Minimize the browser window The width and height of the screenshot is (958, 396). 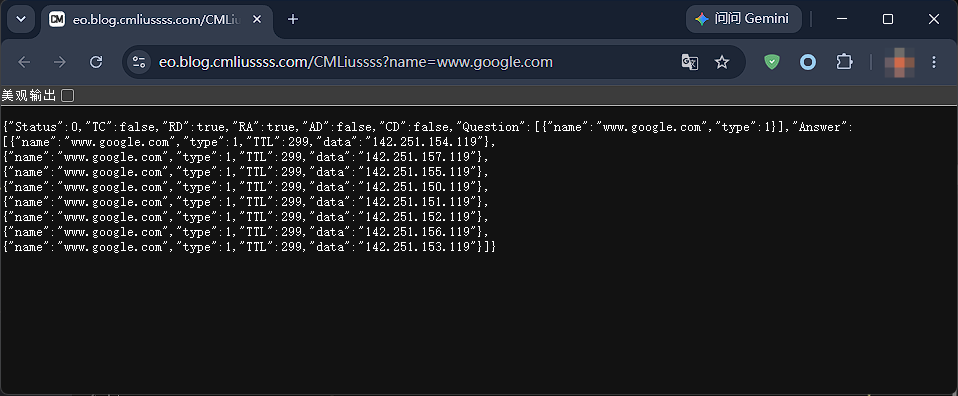842,19
